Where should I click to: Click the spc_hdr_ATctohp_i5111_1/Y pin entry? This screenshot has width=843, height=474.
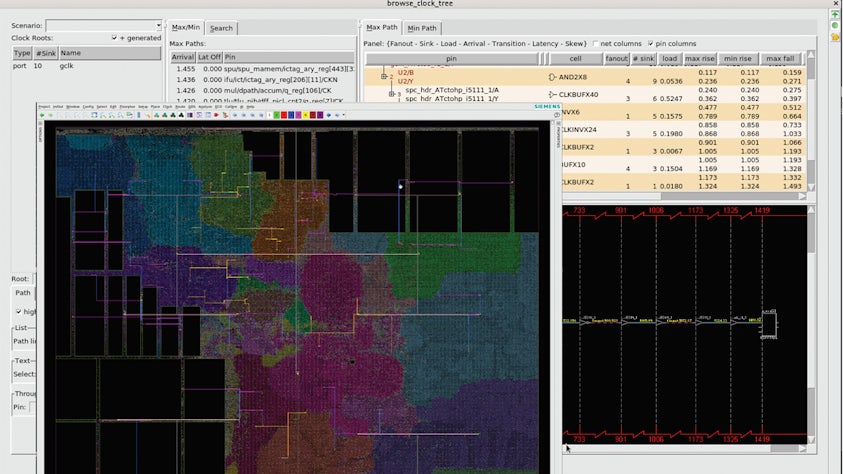click(x=452, y=99)
